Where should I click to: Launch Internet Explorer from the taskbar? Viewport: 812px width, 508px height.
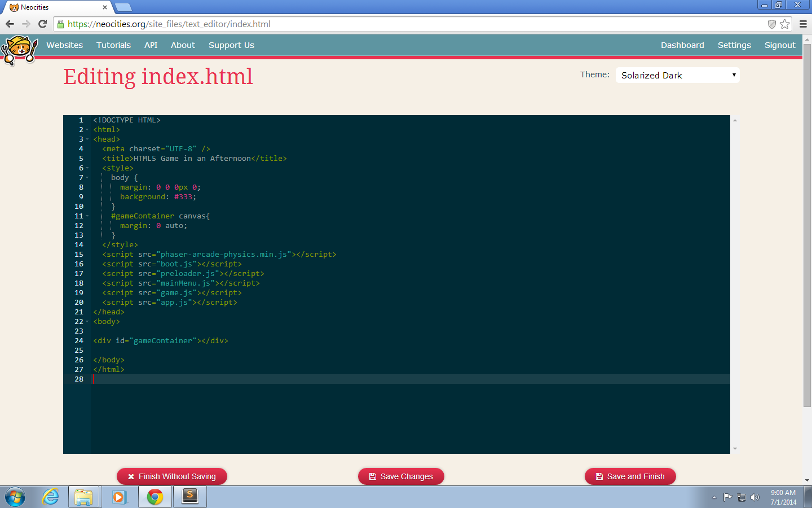tap(51, 497)
